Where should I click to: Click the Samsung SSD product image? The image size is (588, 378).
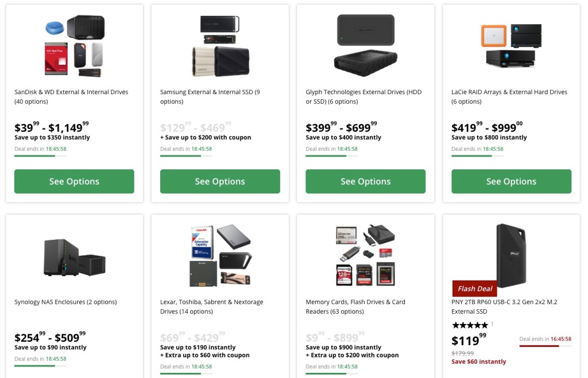[220, 46]
